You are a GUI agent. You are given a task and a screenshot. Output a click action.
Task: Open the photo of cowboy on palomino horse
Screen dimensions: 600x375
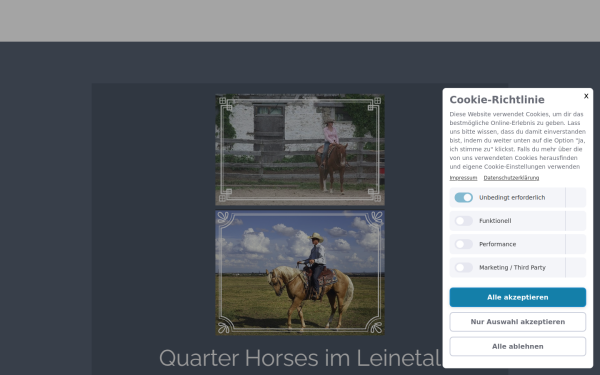[x=300, y=273]
